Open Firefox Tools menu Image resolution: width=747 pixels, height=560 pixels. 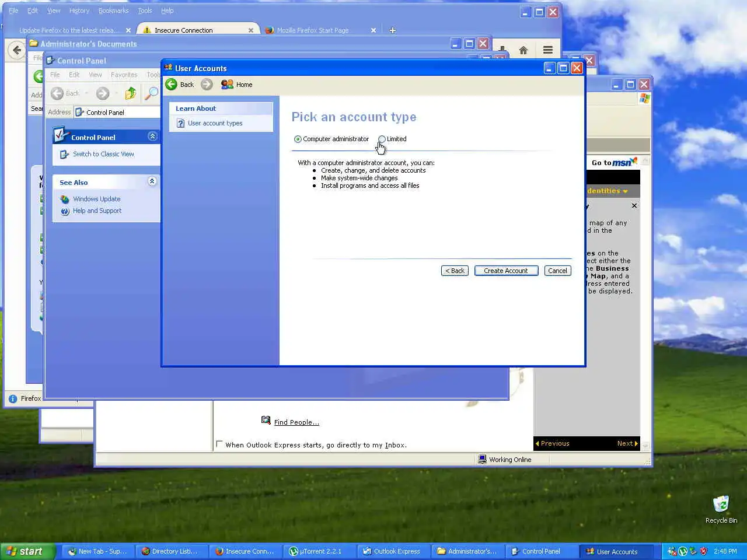click(x=145, y=10)
